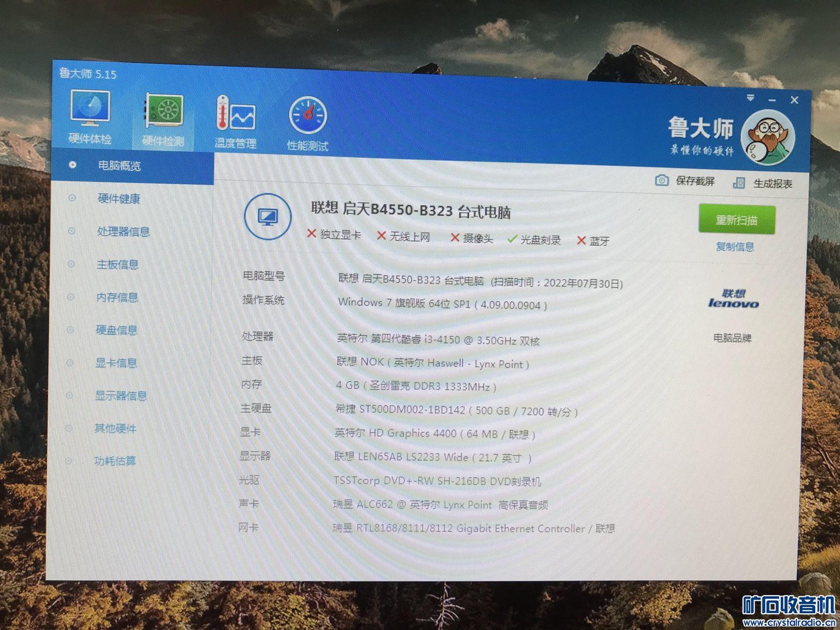Click the ALC662 sound card value

click(440, 505)
